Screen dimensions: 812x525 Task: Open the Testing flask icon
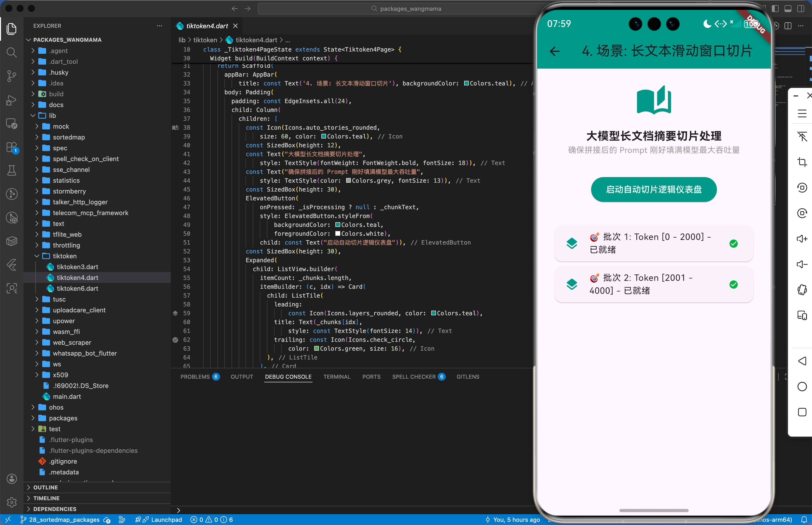tap(12, 170)
